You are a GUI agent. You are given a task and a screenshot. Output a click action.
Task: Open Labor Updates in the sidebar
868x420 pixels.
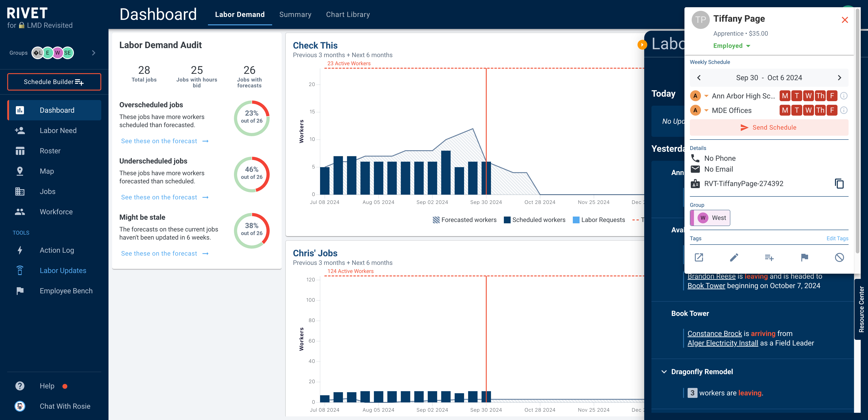(x=54, y=271)
